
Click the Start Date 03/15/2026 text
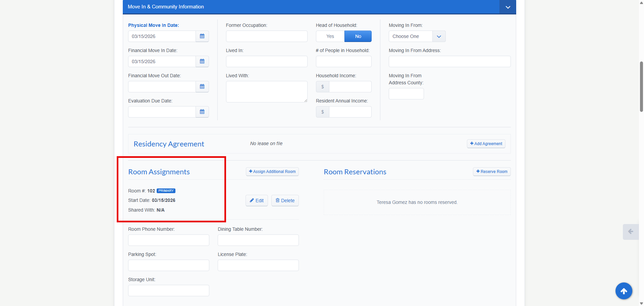(x=152, y=200)
